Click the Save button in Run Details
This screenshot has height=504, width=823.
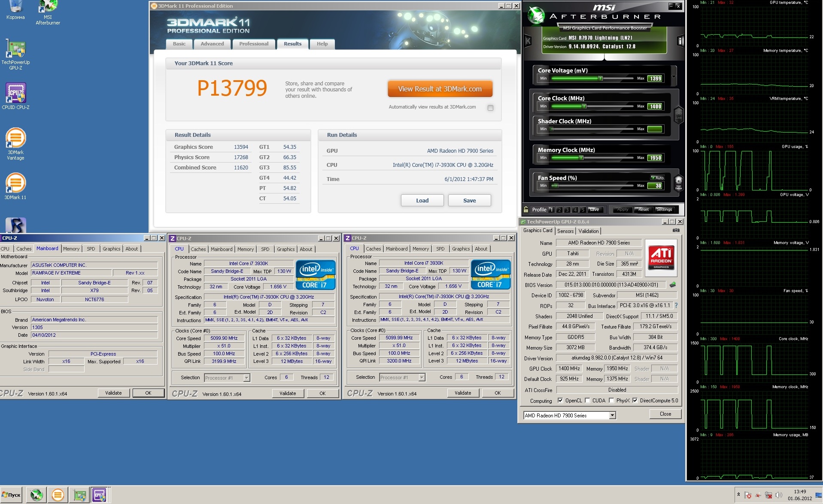coord(469,200)
